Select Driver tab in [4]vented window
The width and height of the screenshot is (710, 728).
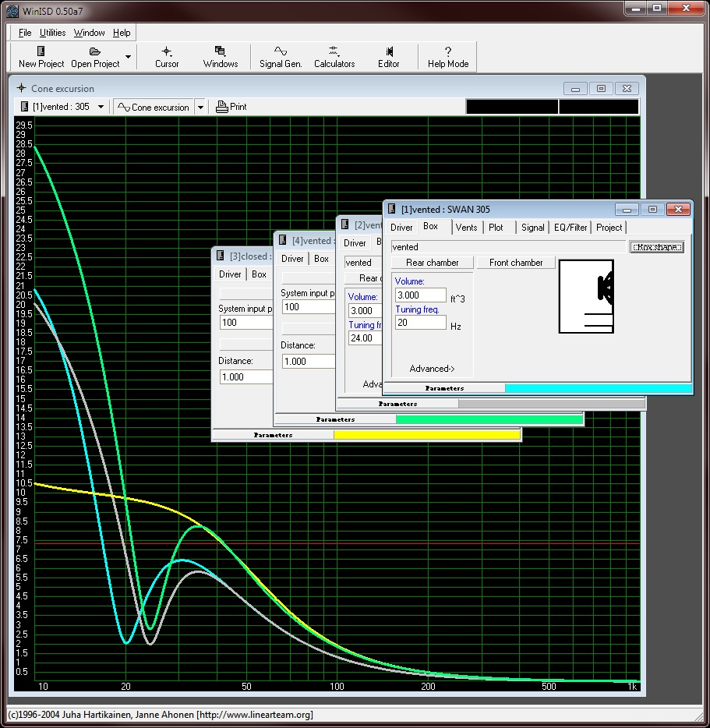292,259
